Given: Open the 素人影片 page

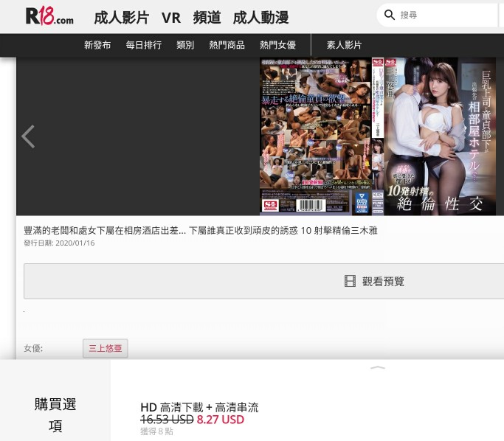Looking at the screenshot, I should (x=344, y=45).
